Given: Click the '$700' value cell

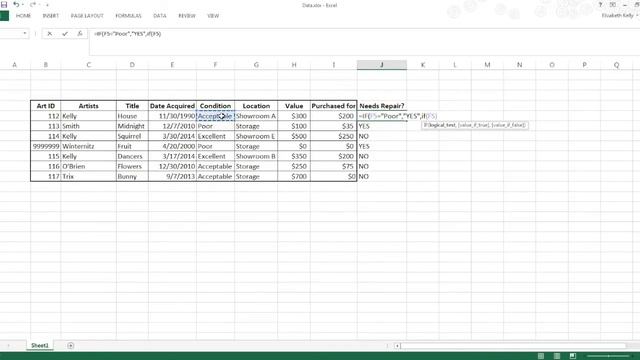Looking at the screenshot, I should 294,176.
